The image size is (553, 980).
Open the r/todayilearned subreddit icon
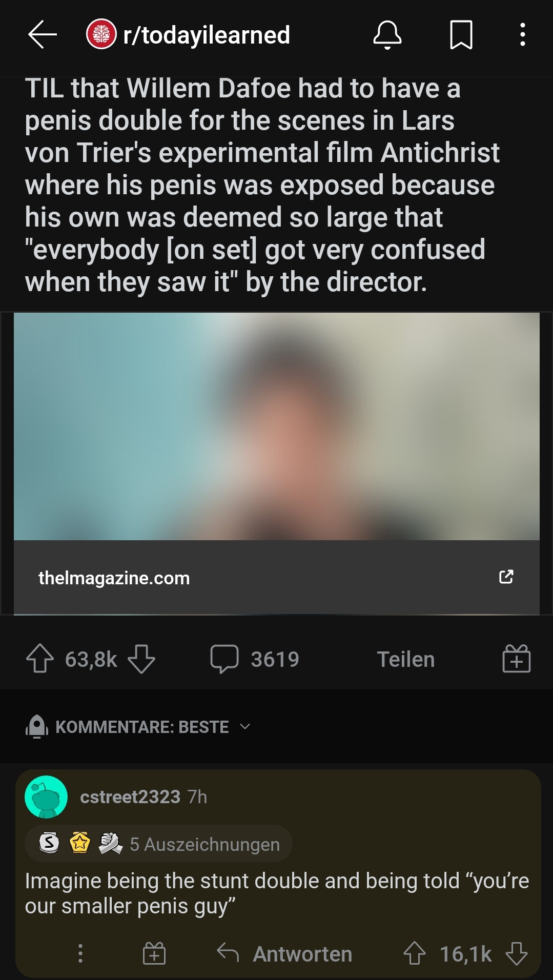101,34
